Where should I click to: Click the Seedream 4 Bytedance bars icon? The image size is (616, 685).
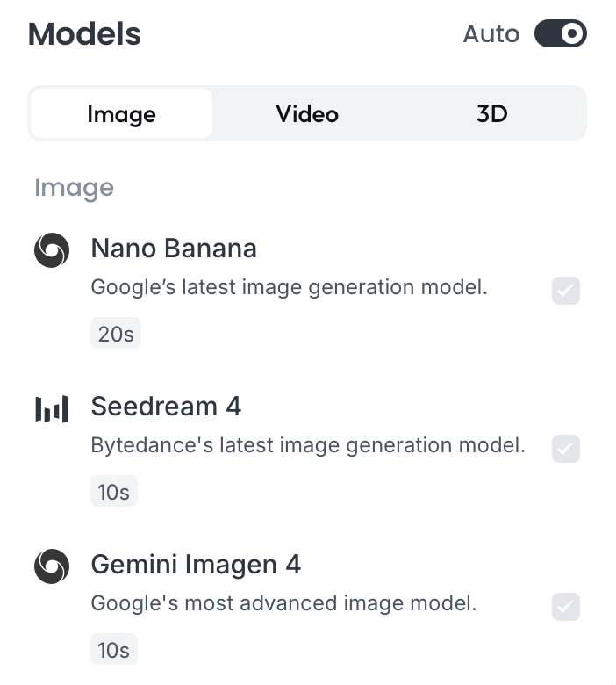[x=52, y=409]
